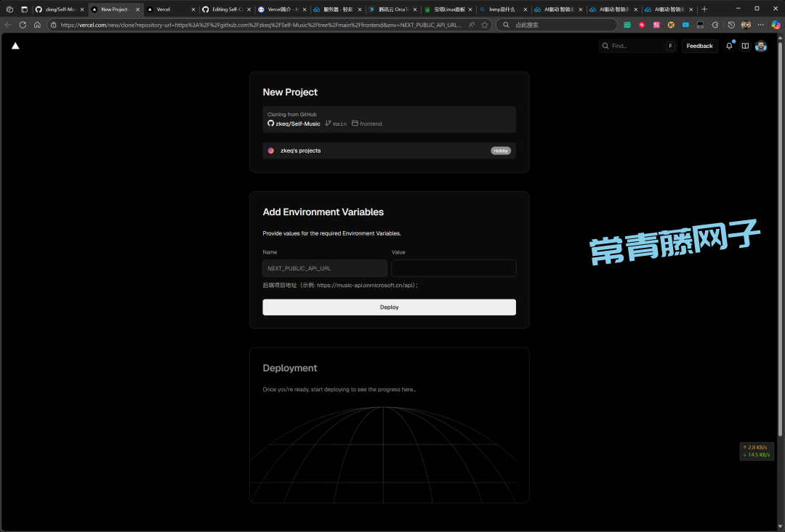The image size is (785, 532).
Task: Switch to the 宝塔Linux面板 tab
Action: pos(448,9)
